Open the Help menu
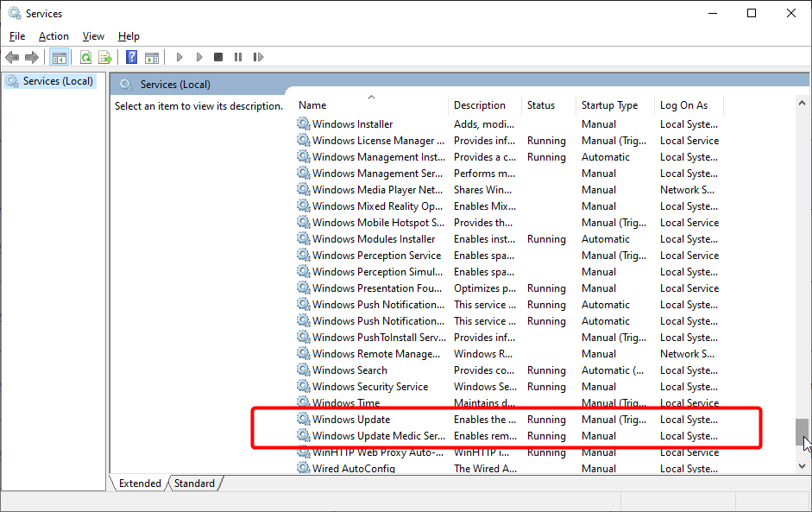Image resolution: width=812 pixels, height=512 pixels. pyautogui.click(x=129, y=36)
